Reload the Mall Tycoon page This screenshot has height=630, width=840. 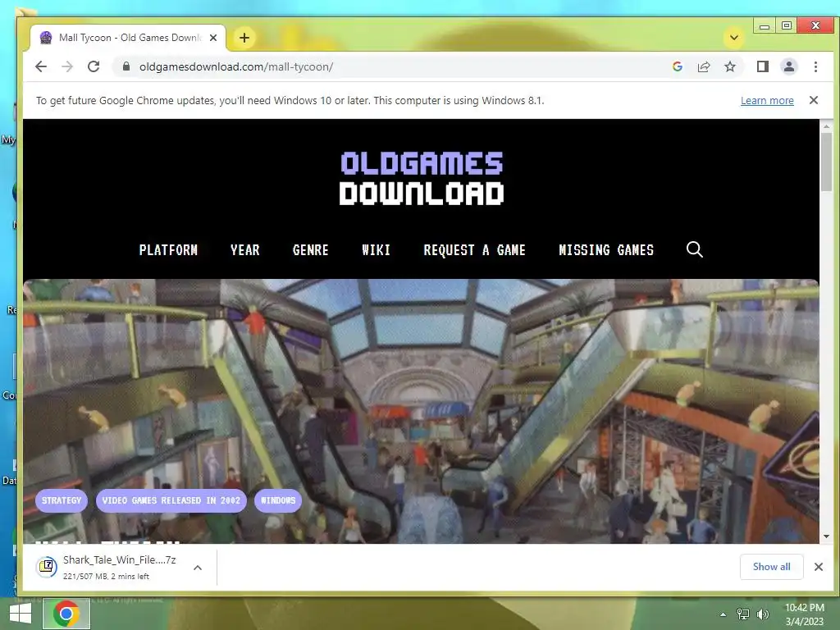[x=94, y=66]
